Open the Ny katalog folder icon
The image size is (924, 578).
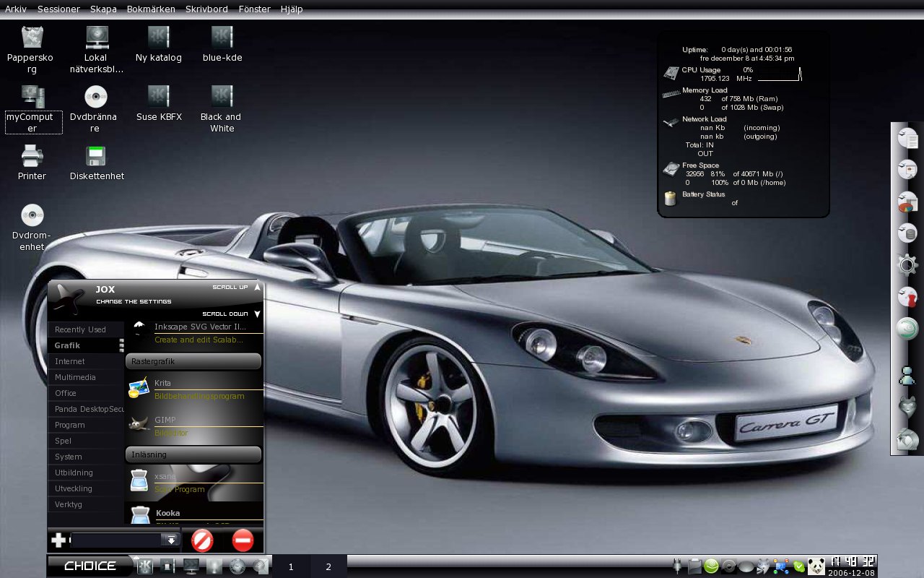158,44
